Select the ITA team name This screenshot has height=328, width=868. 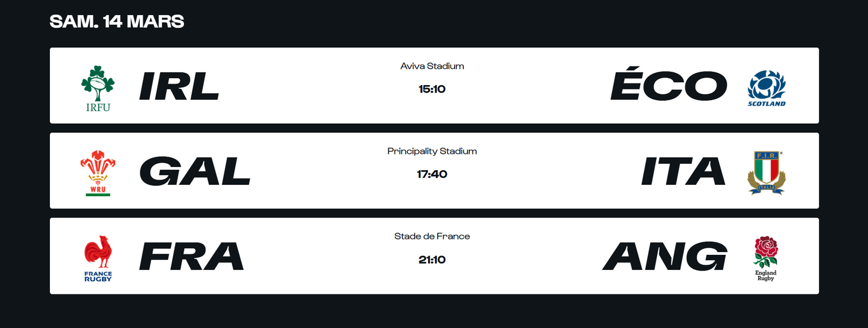click(683, 172)
